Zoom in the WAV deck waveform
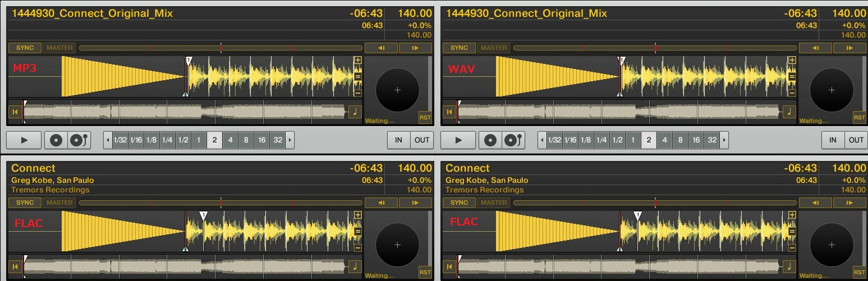This screenshot has width=868, height=281. click(792, 61)
